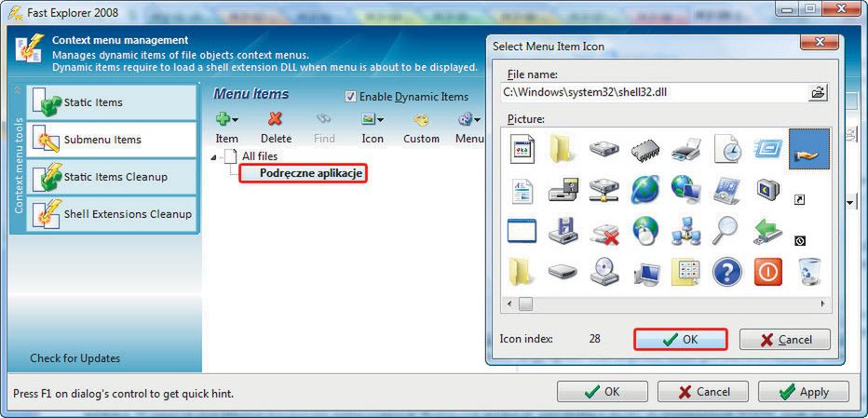This screenshot has height=418, width=868.
Task: Select the control panel display icon
Action: pyautogui.click(x=727, y=191)
